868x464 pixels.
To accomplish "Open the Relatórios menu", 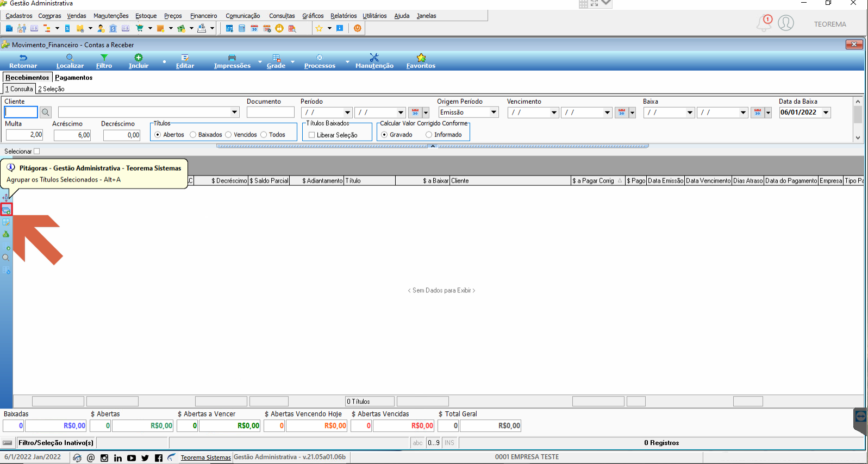I will pos(344,16).
